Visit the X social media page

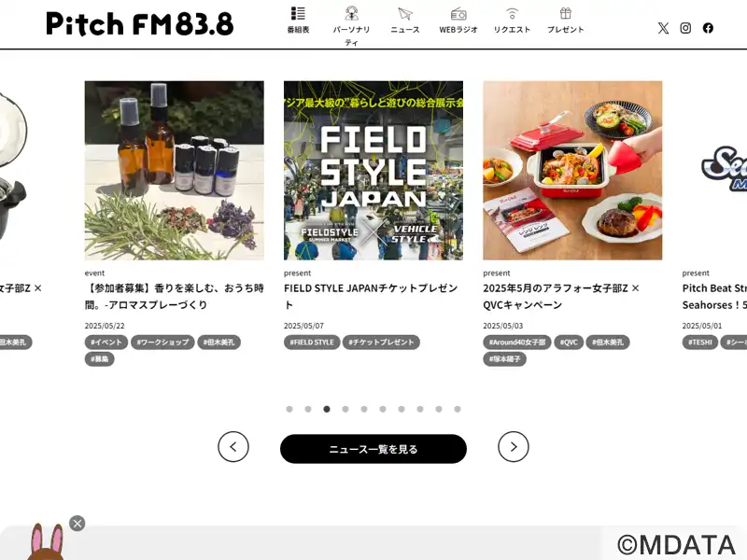point(663,28)
